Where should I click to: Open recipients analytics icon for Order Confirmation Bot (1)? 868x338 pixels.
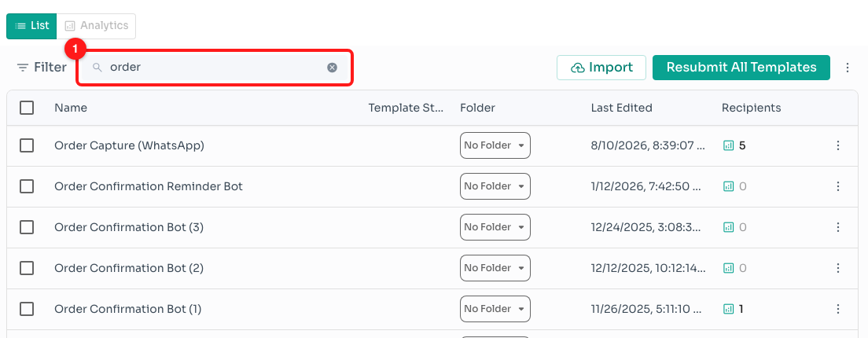[x=729, y=309]
